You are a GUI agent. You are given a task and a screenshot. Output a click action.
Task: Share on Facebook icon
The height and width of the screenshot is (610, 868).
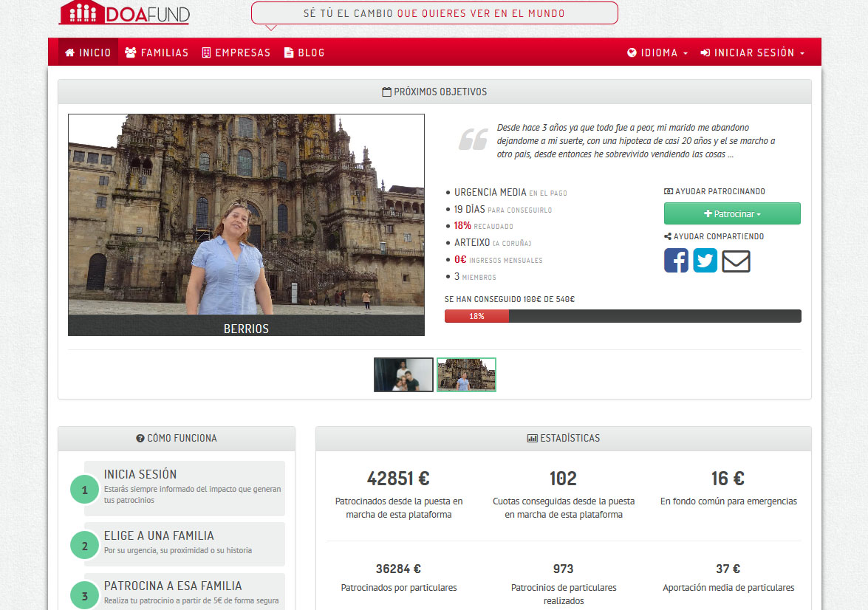(x=676, y=261)
